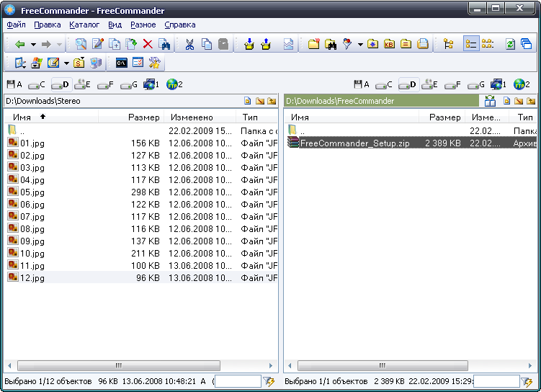
Task: Go back with the green left arrow
Action: pos(19,44)
